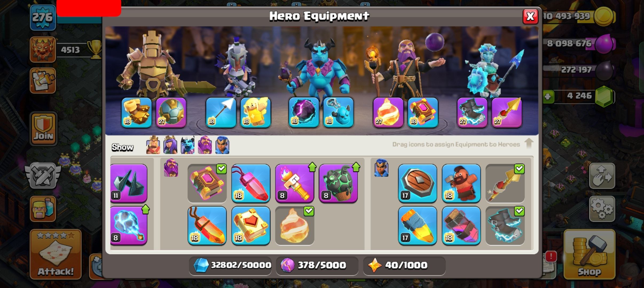Image resolution: width=644 pixels, height=288 pixels.
Task: Tap the Shiny Ore 32802/50000 counter
Action: tap(230, 265)
